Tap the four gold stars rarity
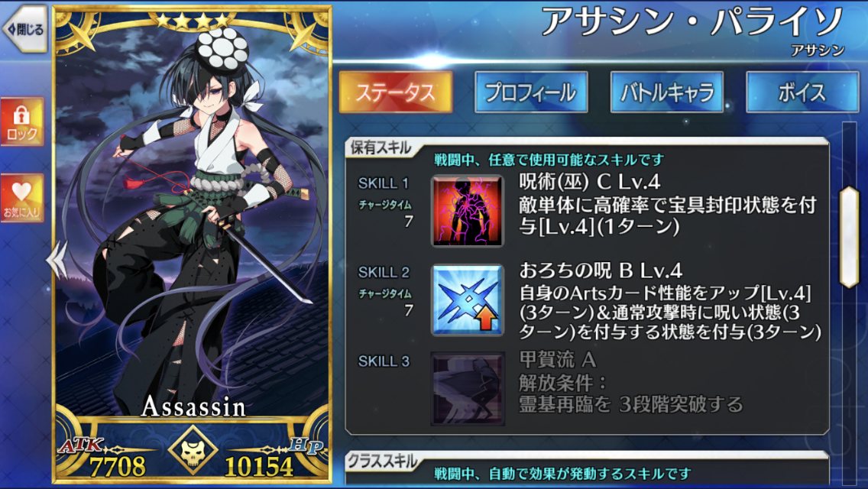 click(x=192, y=21)
